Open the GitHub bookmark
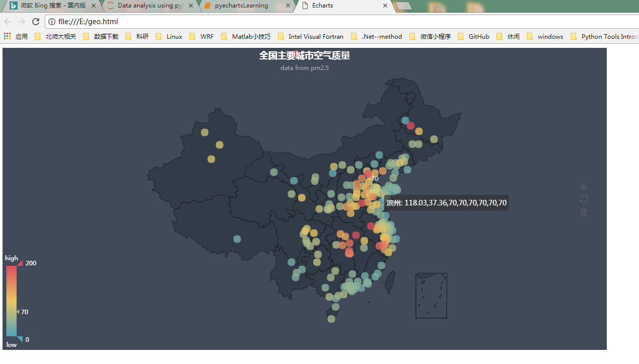639x364 pixels. [479, 36]
